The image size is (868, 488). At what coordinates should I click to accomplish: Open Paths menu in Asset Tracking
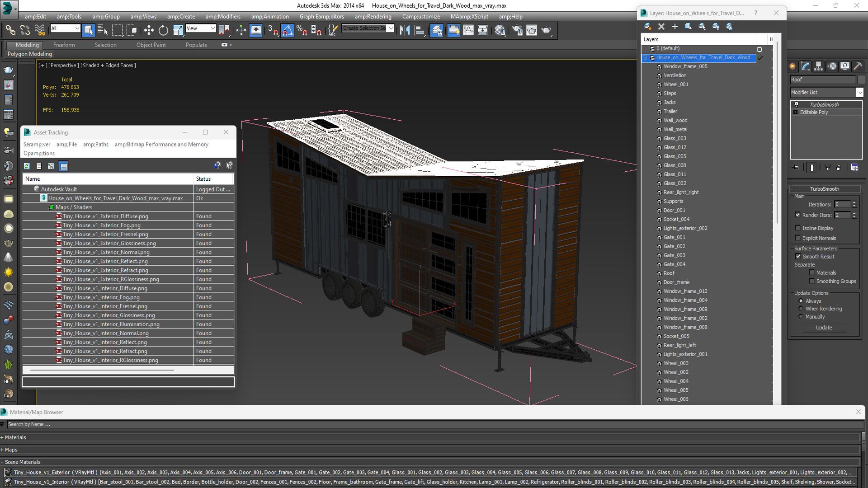[x=96, y=145]
